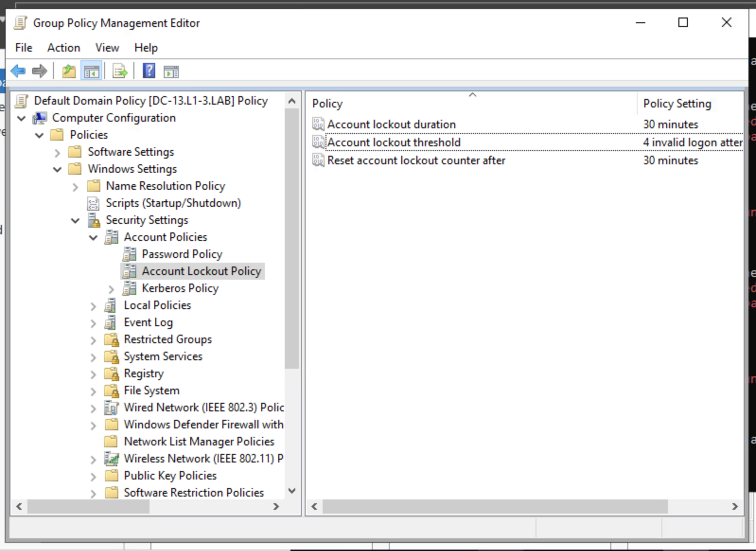Collapse the Windows Settings node
756x551 pixels.
point(57,169)
